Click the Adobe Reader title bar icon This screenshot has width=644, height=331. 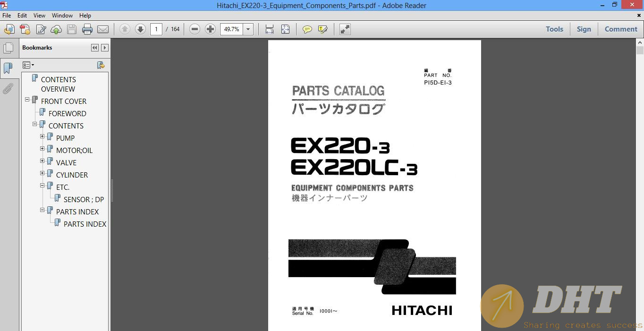4,5
